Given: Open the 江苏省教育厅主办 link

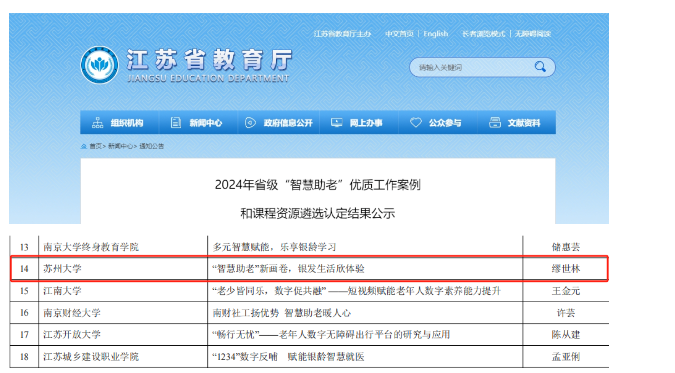Looking at the screenshot, I should tap(342, 34).
